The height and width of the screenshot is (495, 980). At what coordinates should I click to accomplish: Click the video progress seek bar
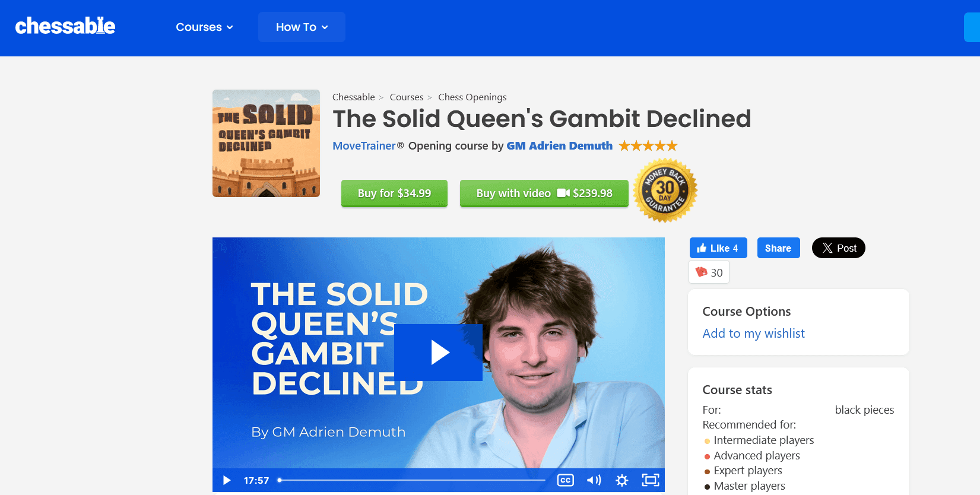411,480
